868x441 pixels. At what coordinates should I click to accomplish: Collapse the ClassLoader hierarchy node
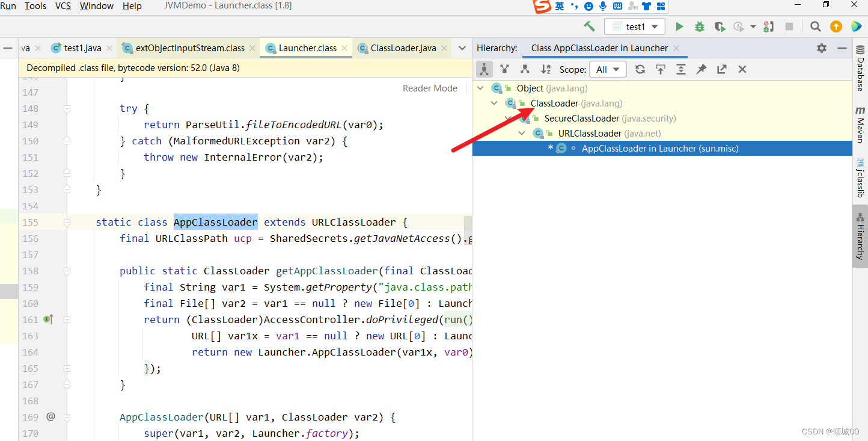pos(494,103)
